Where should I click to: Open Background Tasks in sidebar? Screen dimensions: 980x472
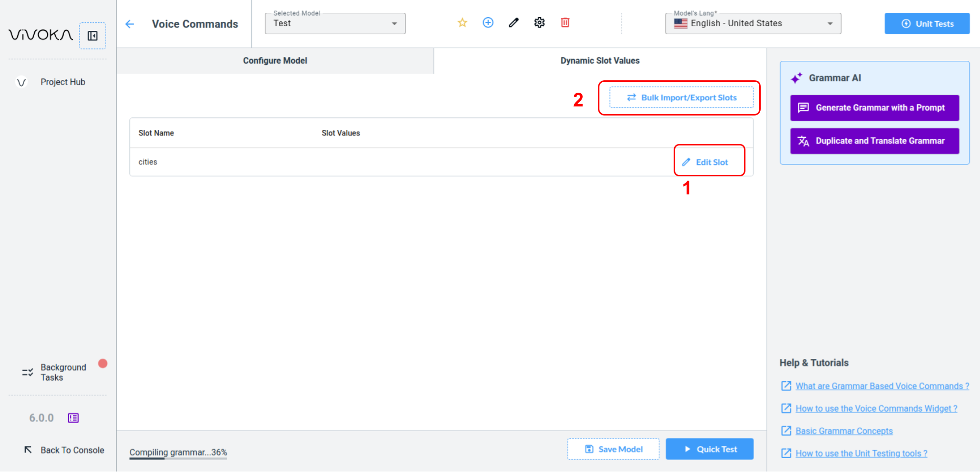[x=63, y=372]
